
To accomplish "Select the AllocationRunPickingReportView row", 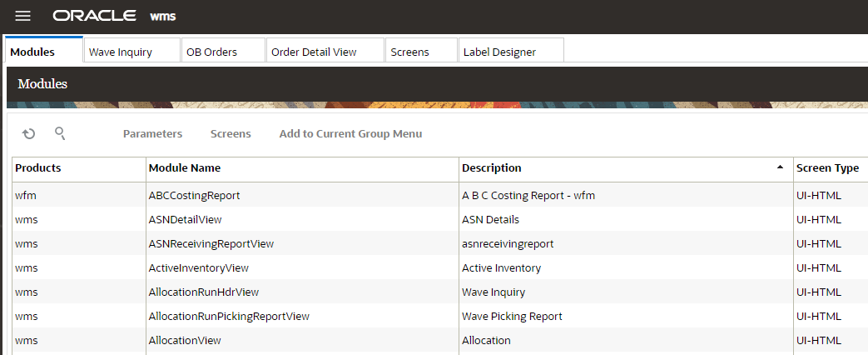I will tap(229, 317).
